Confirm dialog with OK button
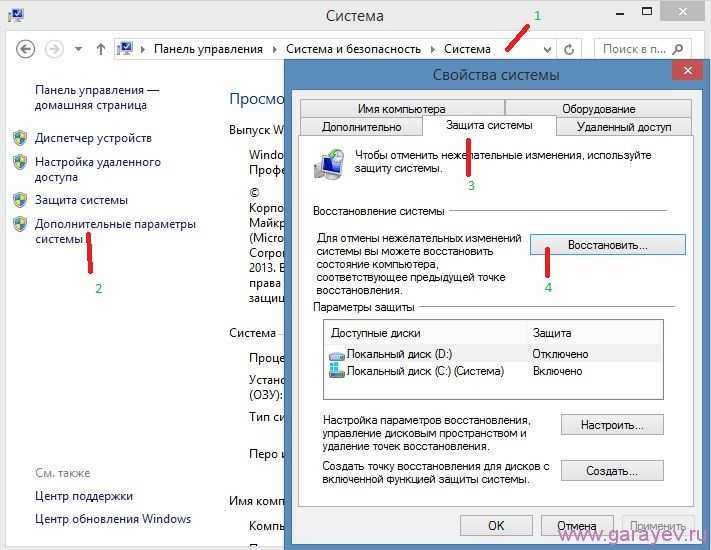Viewport: 711px width, 550px height. [496, 526]
